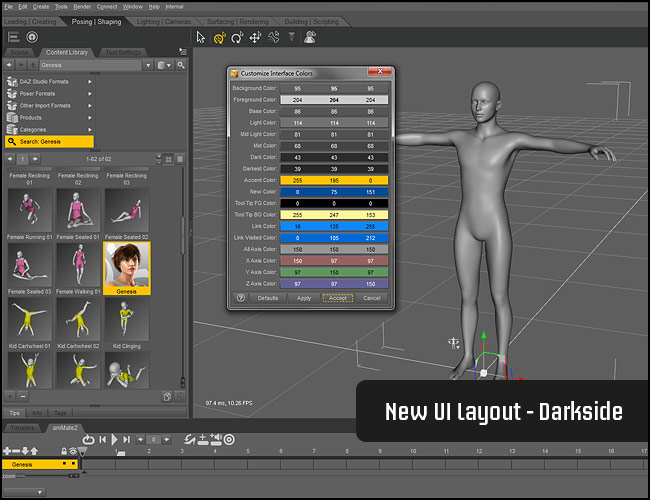Activate the Rotate tool in toolbar
Viewport: 650px width, 500px height.
coord(237,37)
